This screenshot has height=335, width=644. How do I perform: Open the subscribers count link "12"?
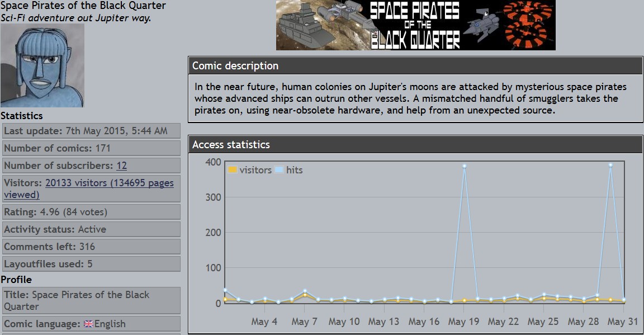(121, 166)
